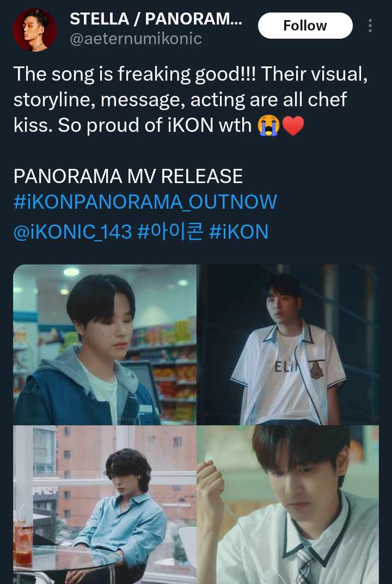Open the @iKONIC_143 mention
Screen dimensions: 392x584
[72, 232]
